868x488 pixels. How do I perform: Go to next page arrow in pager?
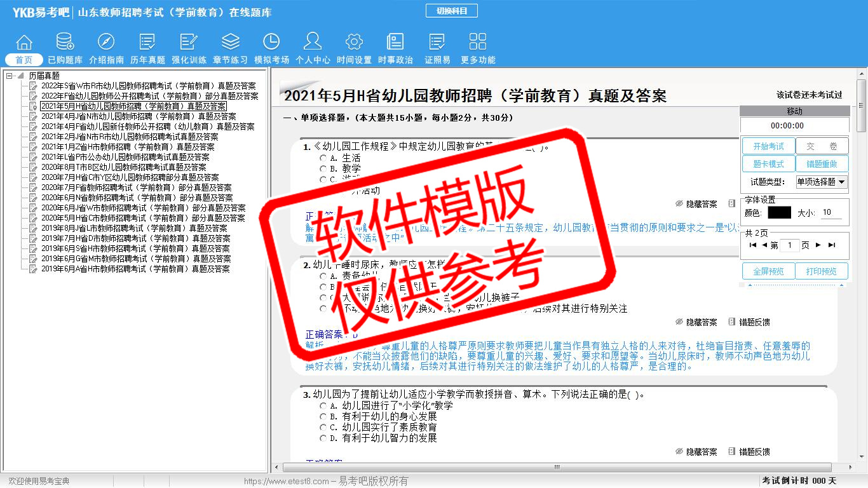click(x=818, y=245)
